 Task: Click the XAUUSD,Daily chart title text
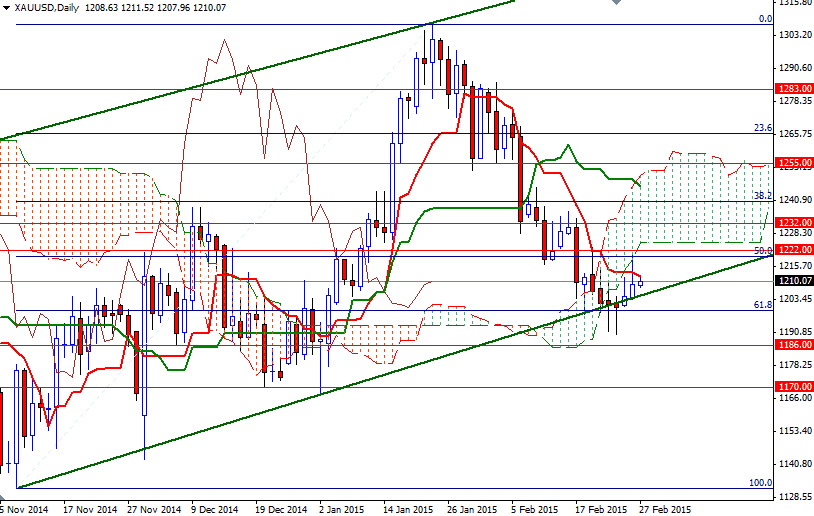(x=42, y=7)
